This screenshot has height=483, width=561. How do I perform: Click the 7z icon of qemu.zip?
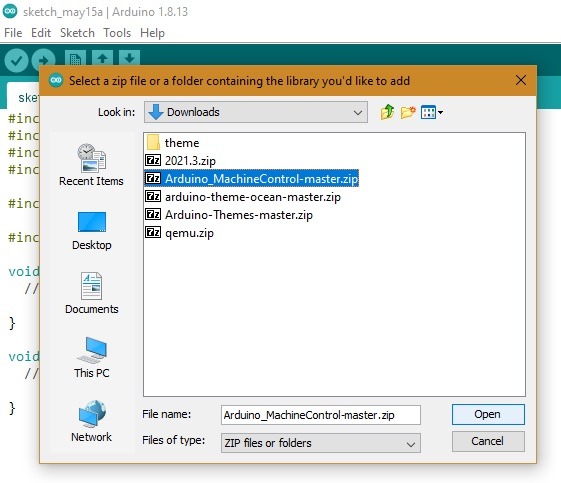pos(153,233)
